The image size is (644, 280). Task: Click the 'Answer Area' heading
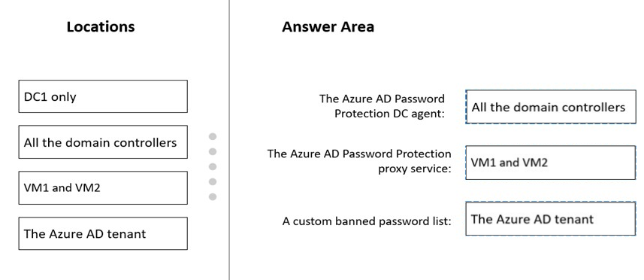pyautogui.click(x=328, y=27)
